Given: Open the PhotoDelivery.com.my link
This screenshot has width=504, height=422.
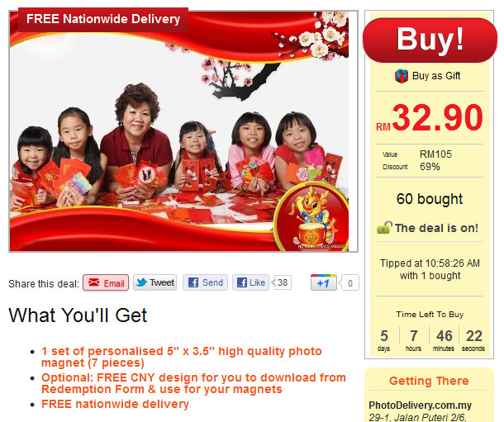Looking at the screenshot, I should (420, 405).
